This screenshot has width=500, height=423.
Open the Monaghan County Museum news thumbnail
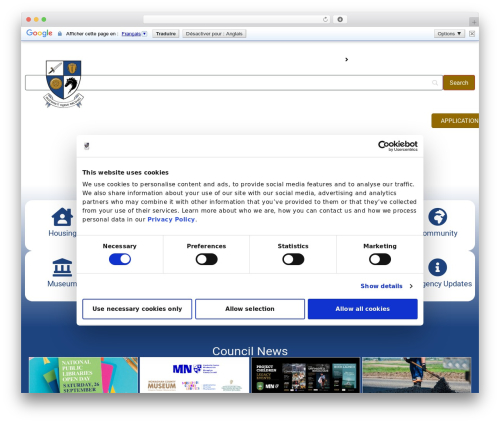coord(194,375)
